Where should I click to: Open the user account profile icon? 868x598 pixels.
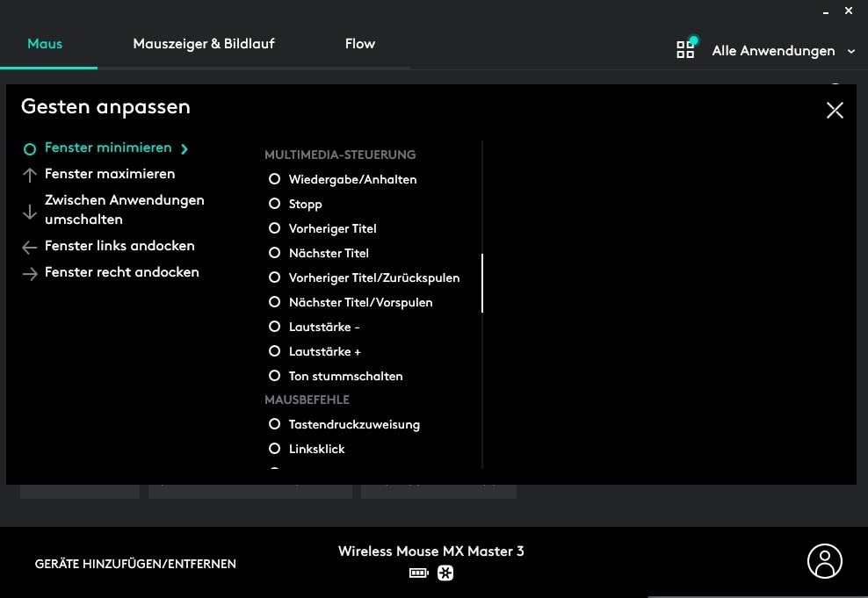824,561
